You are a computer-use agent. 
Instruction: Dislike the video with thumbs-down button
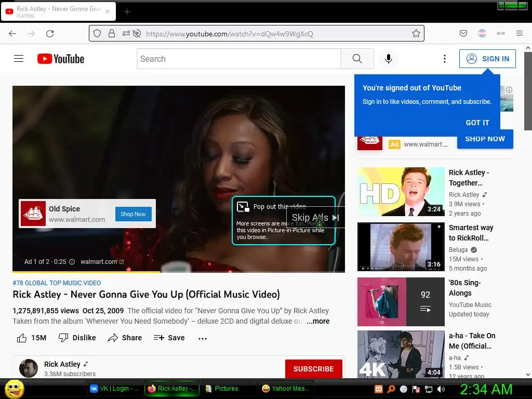[x=77, y=338]
